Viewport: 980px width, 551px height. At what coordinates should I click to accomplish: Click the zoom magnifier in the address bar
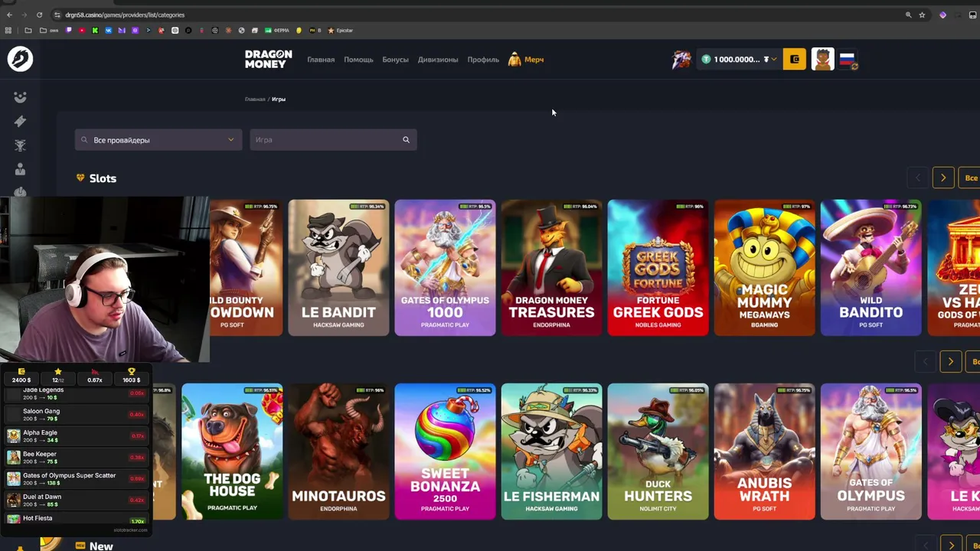pos(908,15)
